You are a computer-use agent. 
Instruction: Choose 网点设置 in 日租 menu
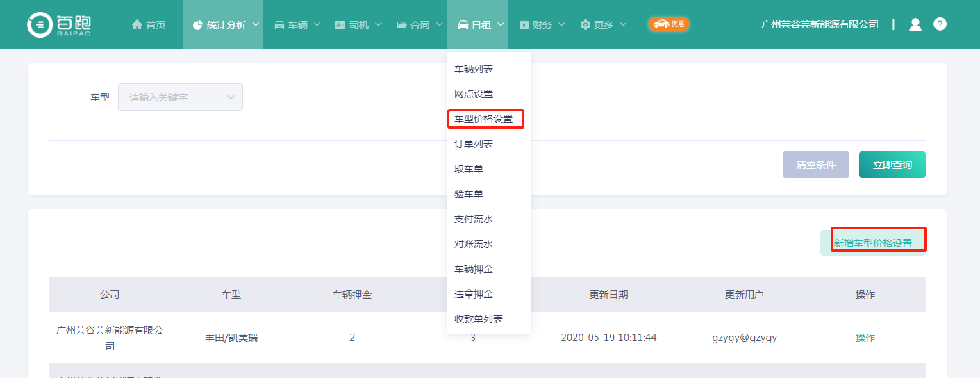474,94
